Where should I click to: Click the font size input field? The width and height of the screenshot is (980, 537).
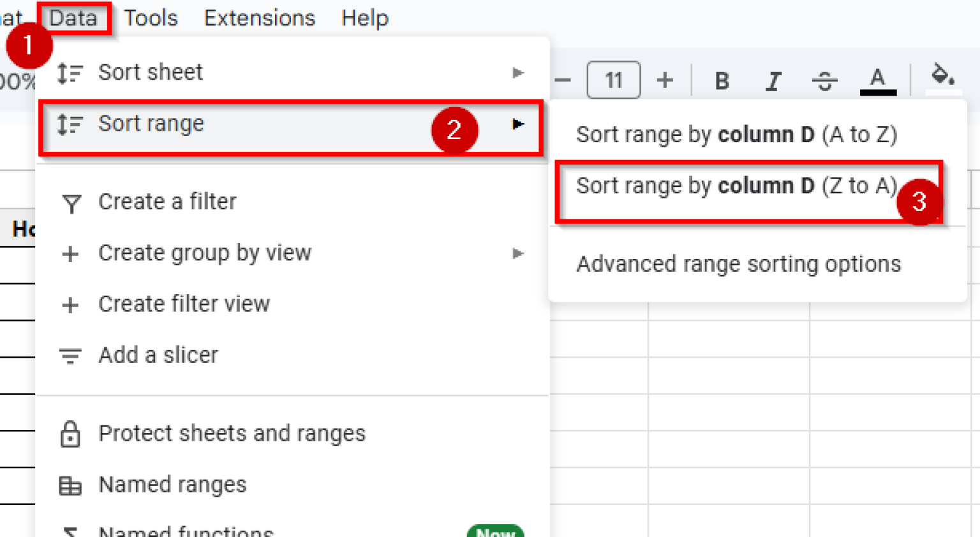[614, 80]
